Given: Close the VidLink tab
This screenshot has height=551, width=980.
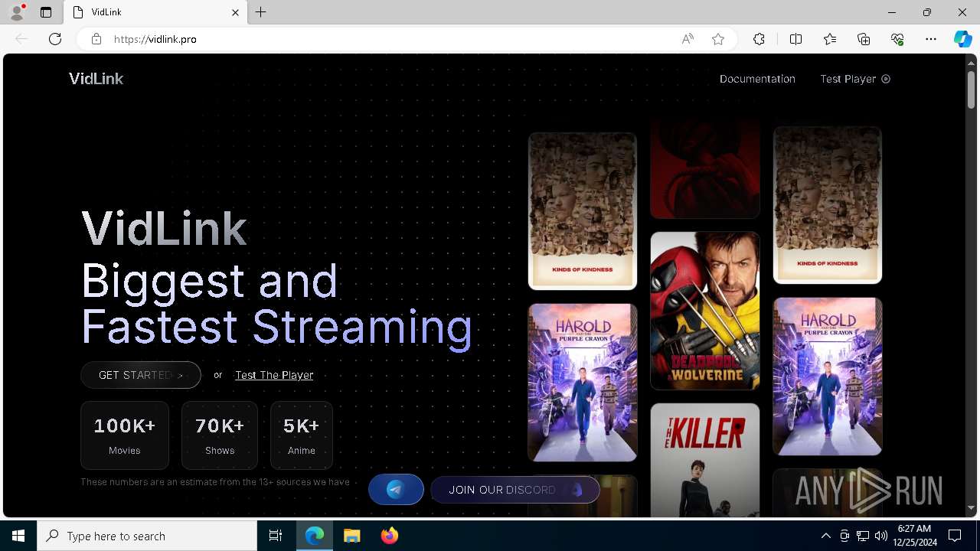Looking at the screenshot, I should (235, 12).
